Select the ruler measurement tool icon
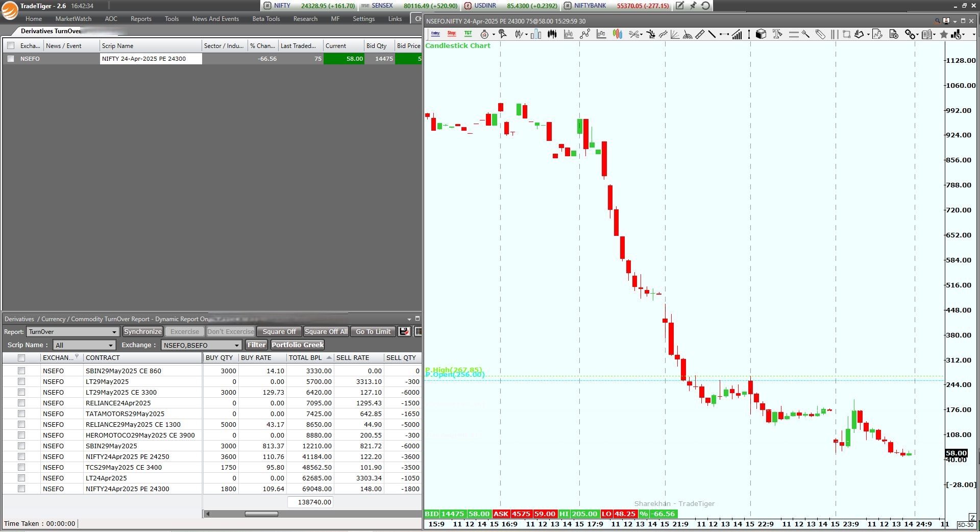 pyautogui.click(x=700, y=34)
